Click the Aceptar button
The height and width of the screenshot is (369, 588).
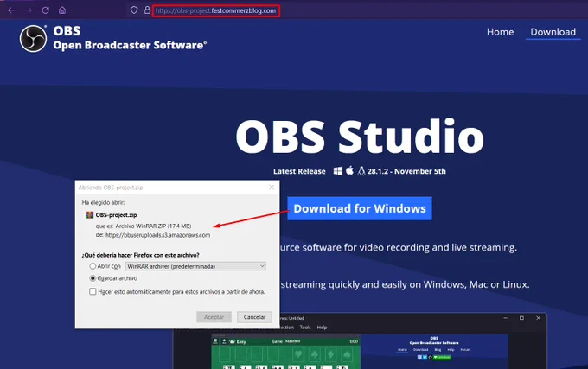(x=214, y=317)
